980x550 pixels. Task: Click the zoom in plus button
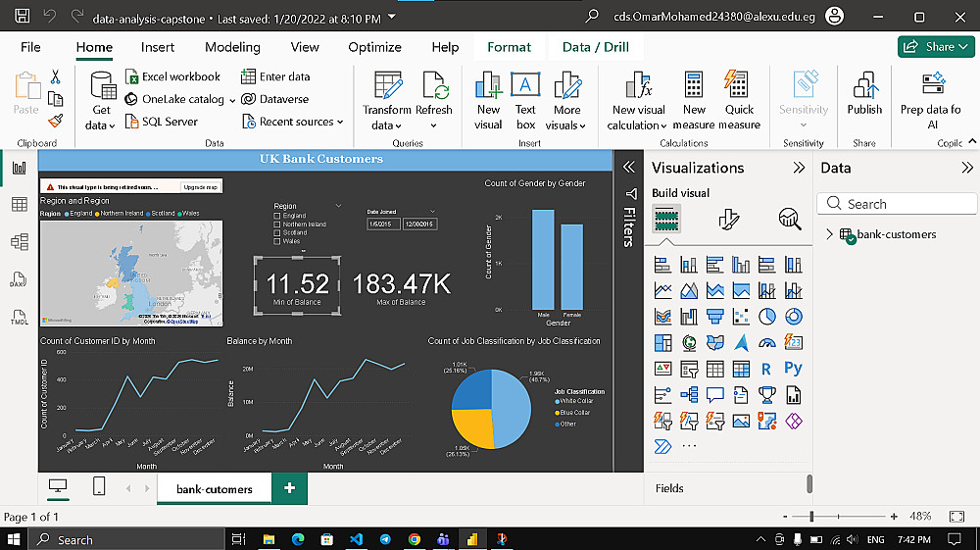point(894,517)
